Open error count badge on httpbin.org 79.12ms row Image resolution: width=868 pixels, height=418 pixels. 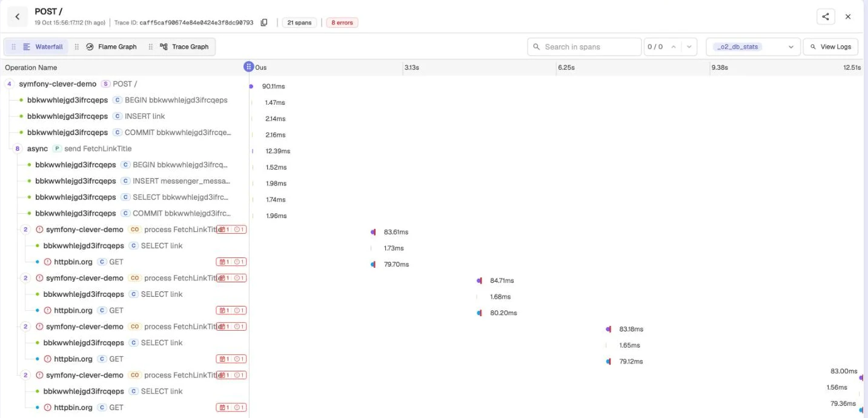[239, 359]
